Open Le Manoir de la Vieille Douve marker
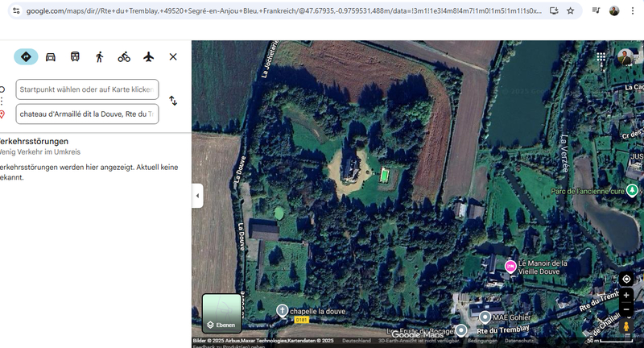This screenshot has width=644, height=348. pos(510,267)
